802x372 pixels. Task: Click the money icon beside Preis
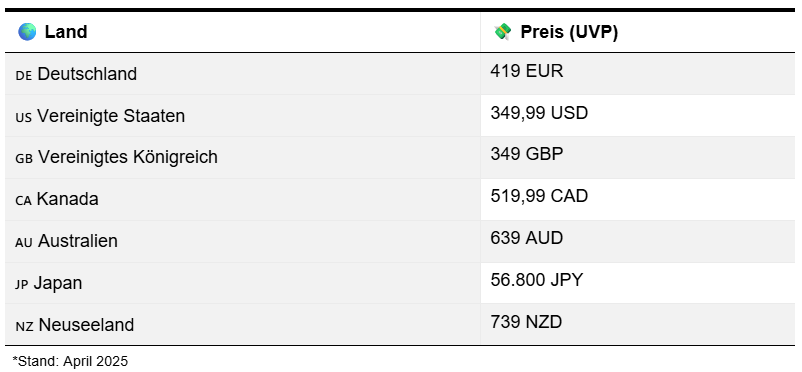pos(503,32)
